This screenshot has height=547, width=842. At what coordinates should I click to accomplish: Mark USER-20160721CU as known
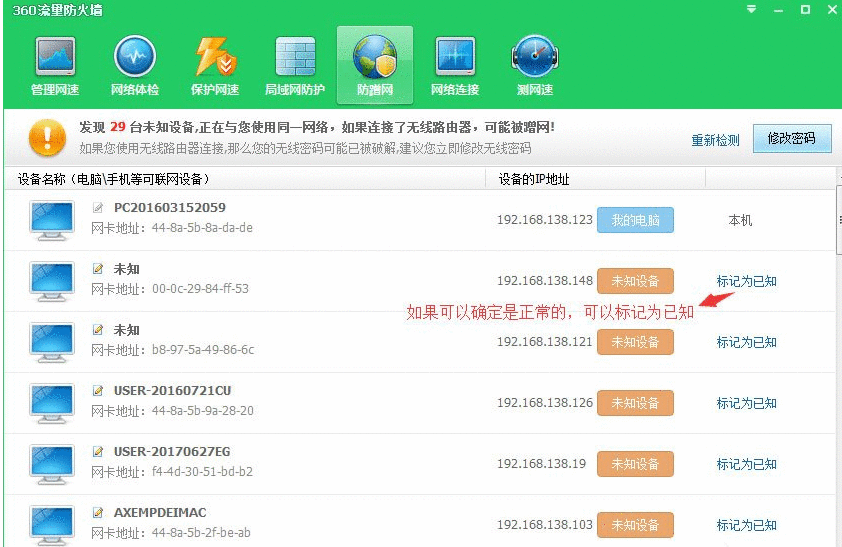(746, 403)
